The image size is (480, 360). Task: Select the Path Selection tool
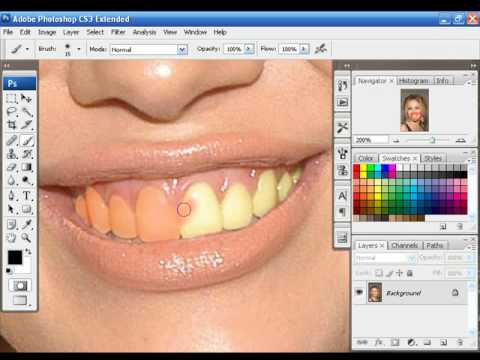click(12, 209)
